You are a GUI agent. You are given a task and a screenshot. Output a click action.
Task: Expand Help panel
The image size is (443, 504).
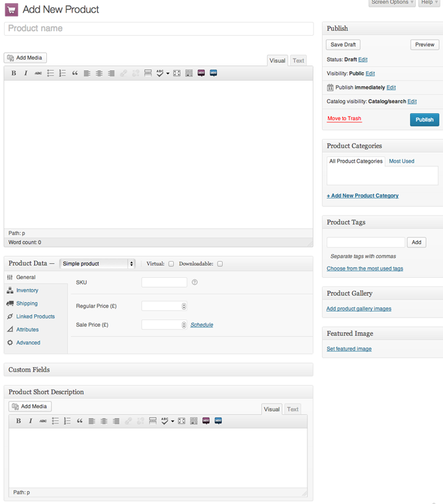point(429,3)
